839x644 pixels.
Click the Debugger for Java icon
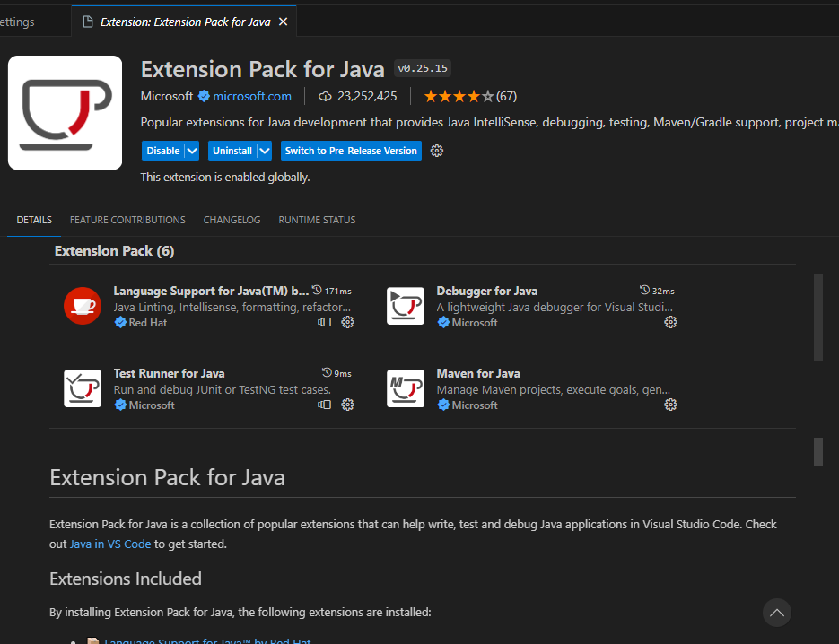[x=406, y=306]
